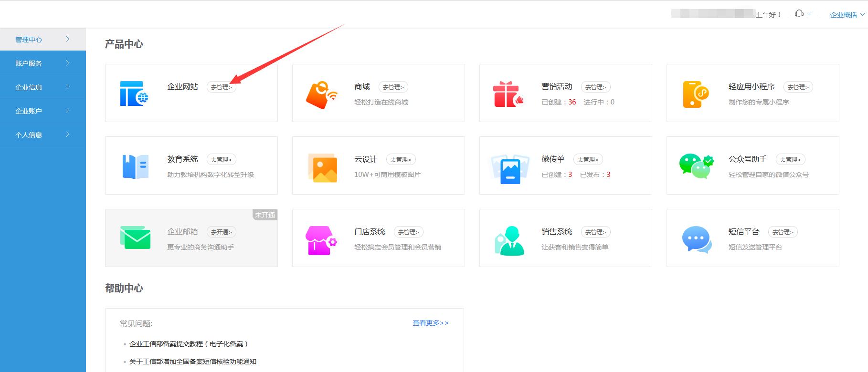
Task: Click the 短信发送管理平台 description
Action: click(755, 247)
